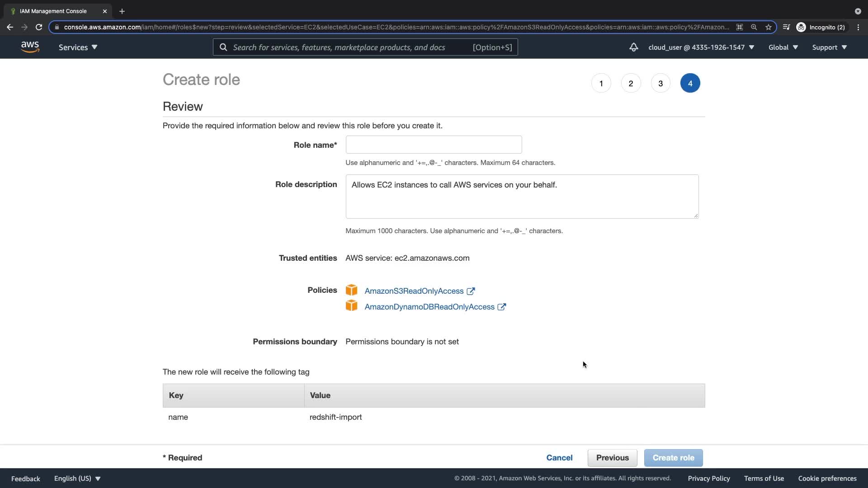Image resolution: width=868 pixels, height=488 pixels.
Task: Click the AWS logo home icon
Action: (x=30, y=47)
